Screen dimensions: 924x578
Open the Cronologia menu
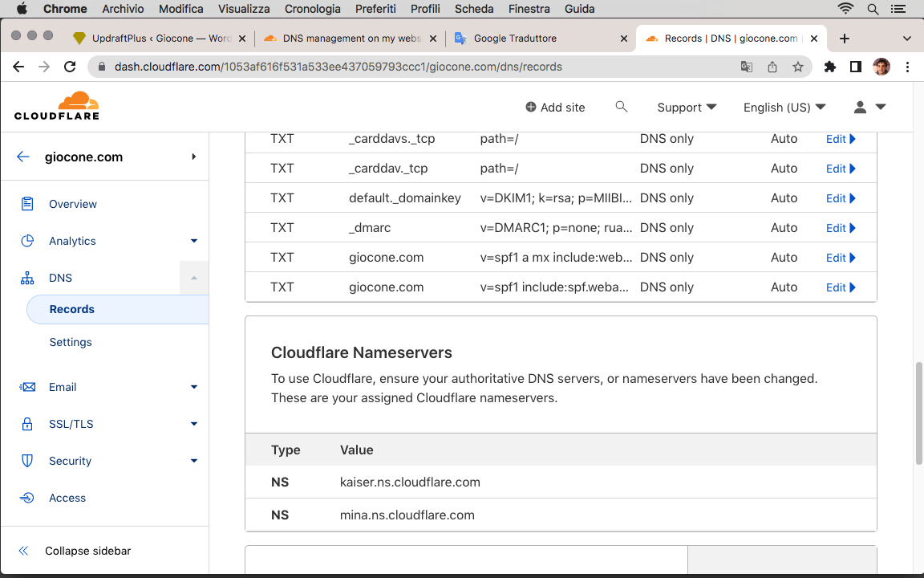click(x=312, y=9)
